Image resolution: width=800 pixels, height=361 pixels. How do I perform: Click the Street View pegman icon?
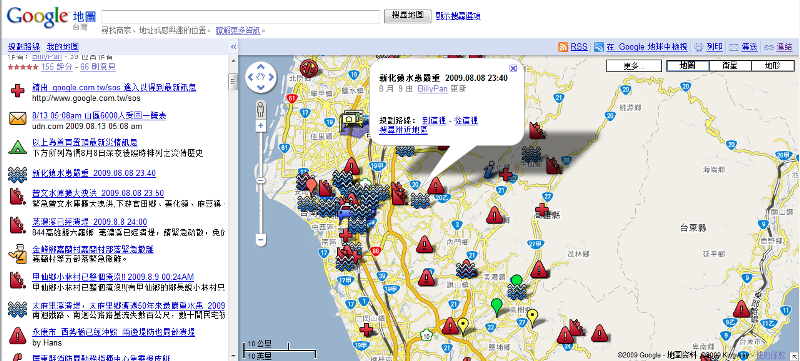[261, 109]
